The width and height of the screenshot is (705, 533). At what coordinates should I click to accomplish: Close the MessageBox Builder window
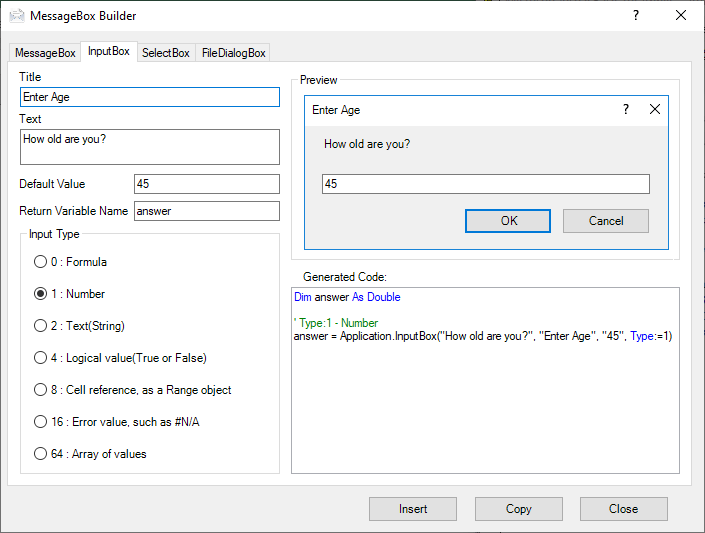point(681,15)
